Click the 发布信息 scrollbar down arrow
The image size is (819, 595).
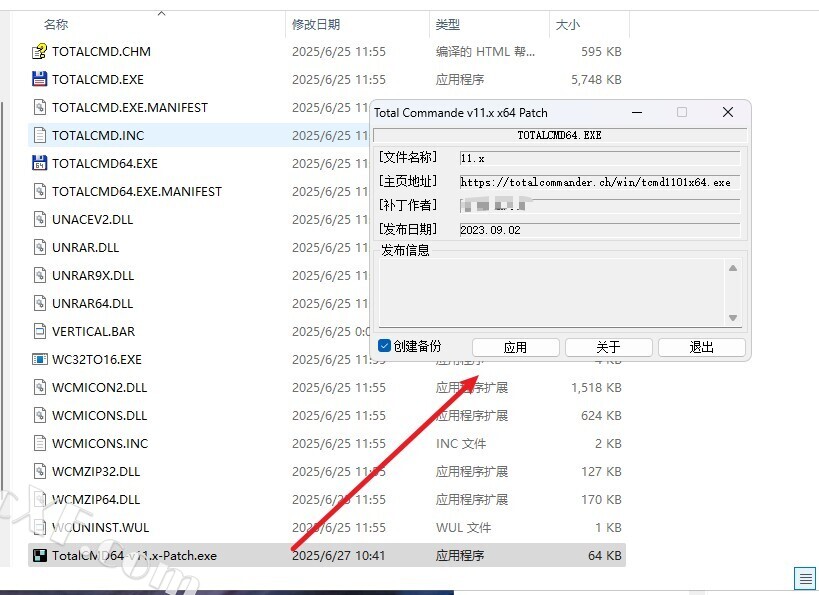coord(733,318)
